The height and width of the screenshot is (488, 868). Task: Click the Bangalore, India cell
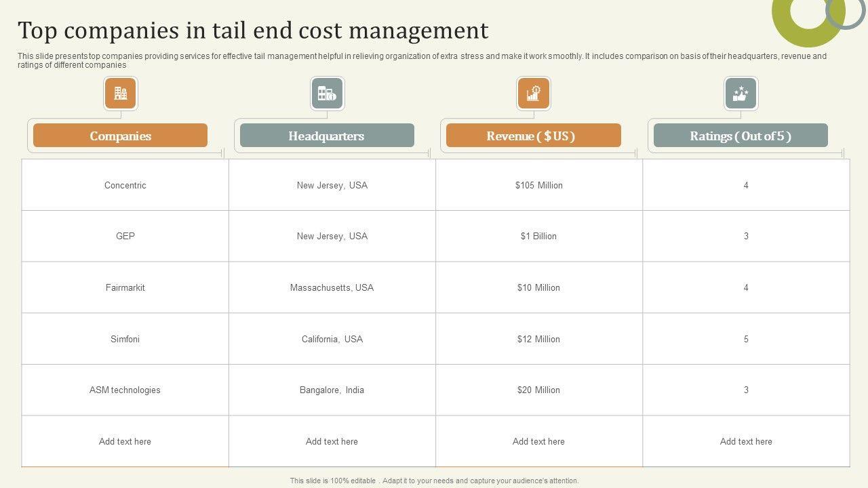332,390
